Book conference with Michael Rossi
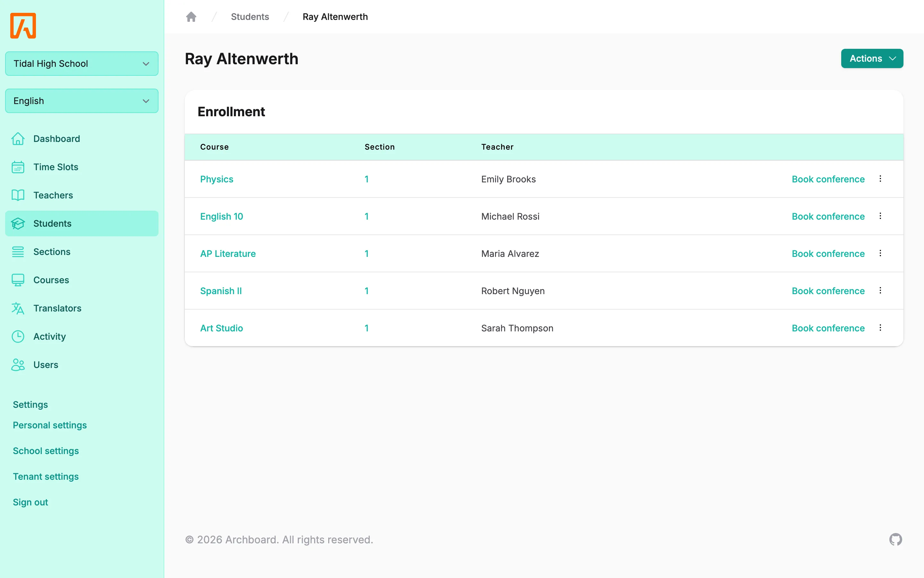924x578 pixels. pos(828,216)
